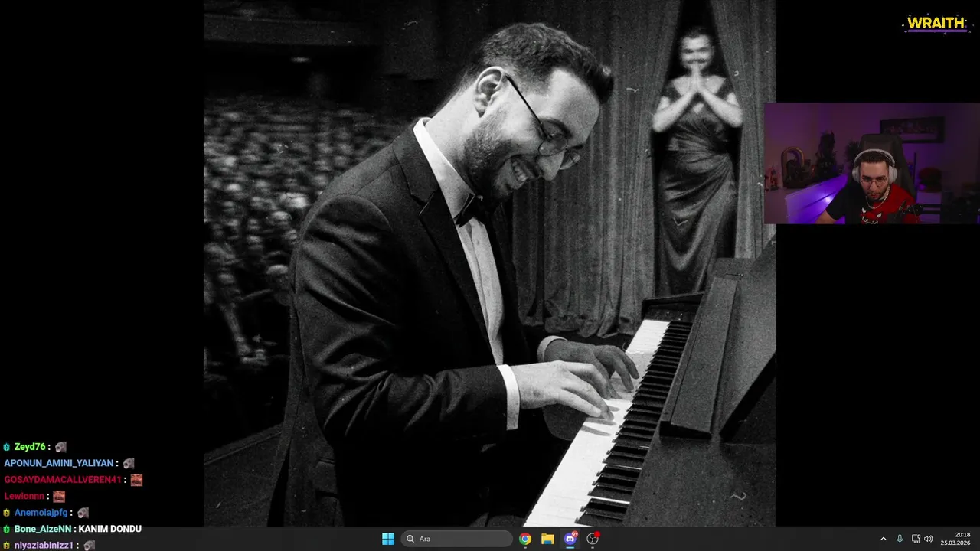Click username Lewlonnn in chat
The width and height of the screenshot is (980, 551).
(24, 496)
